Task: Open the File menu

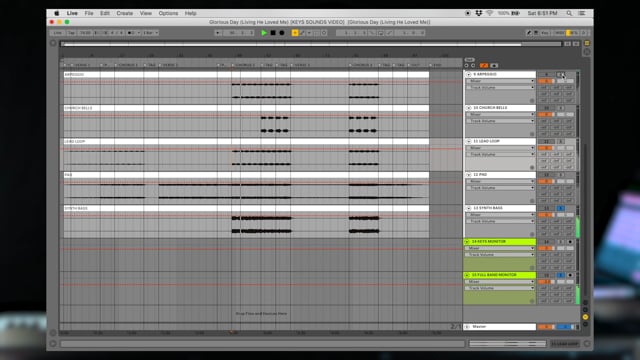Action: tap(89, 13)
